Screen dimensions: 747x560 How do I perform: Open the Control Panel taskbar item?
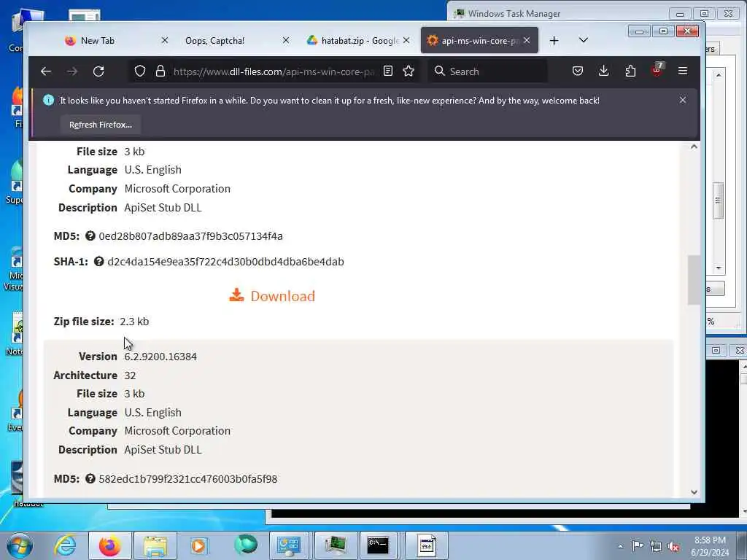pyautogui.click(x=289, y=545)
